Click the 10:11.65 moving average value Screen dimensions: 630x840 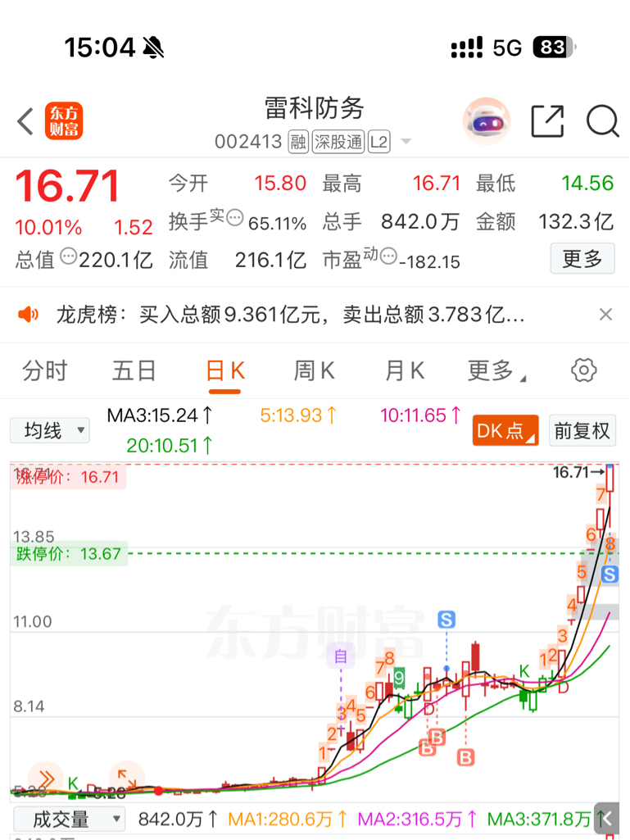coord(420,415)
